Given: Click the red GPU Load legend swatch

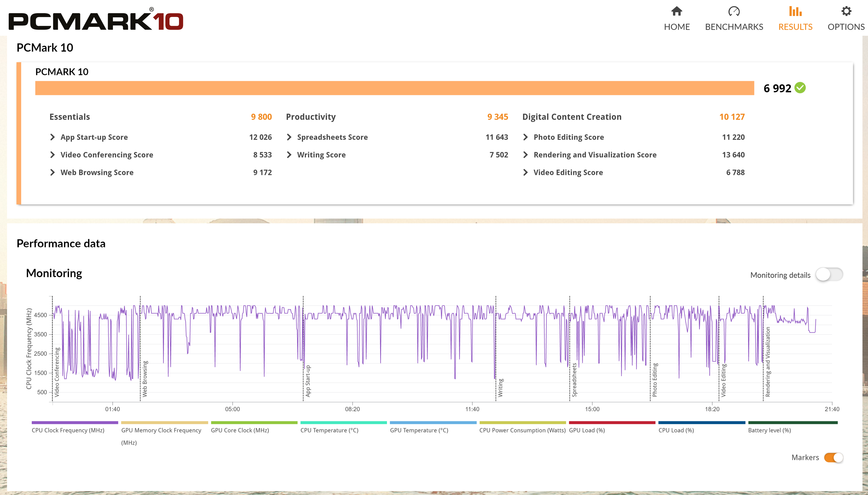Looking at the screenshot, I should point(612,423).
